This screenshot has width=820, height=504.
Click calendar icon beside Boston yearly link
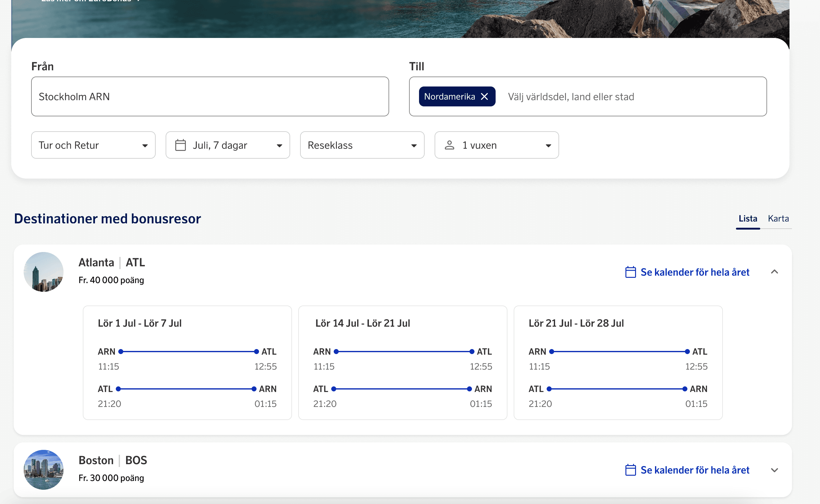point(630,470)
